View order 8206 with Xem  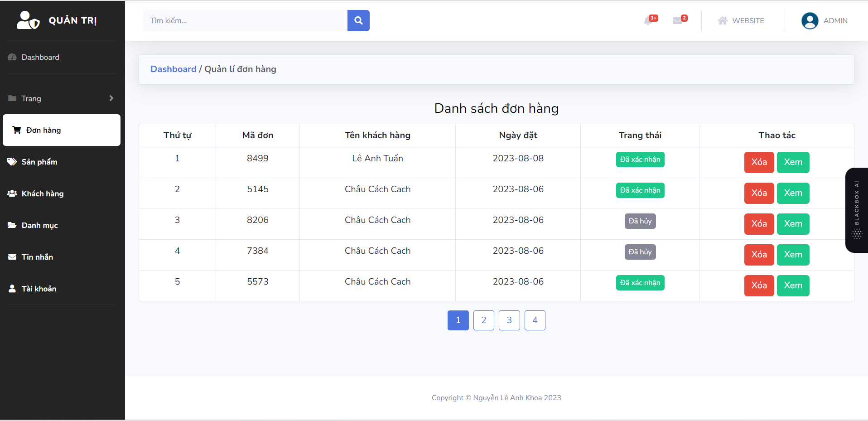[793, 224]
